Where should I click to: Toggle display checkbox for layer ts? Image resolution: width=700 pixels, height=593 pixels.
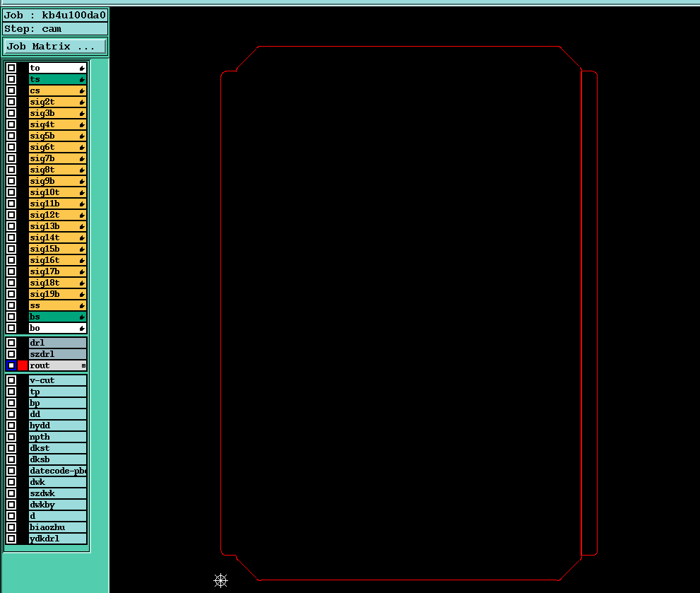tap(11, 79)
